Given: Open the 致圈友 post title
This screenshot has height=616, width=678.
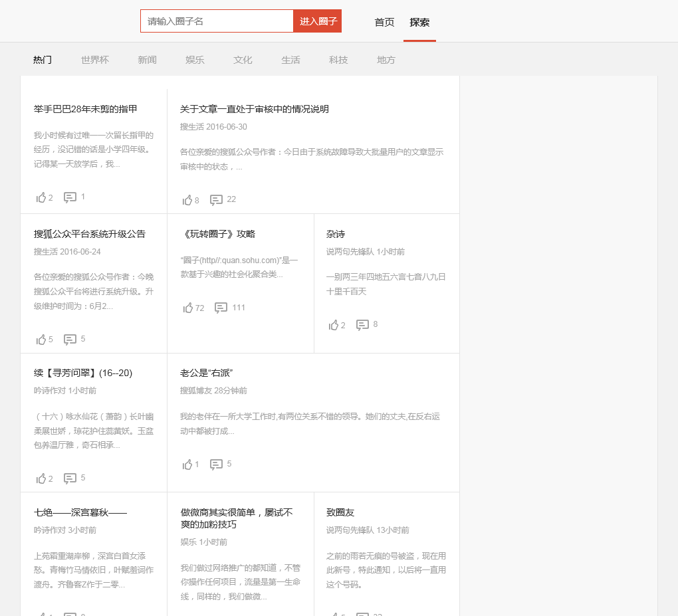Looking at the screenshot, I should coord(340,513).
